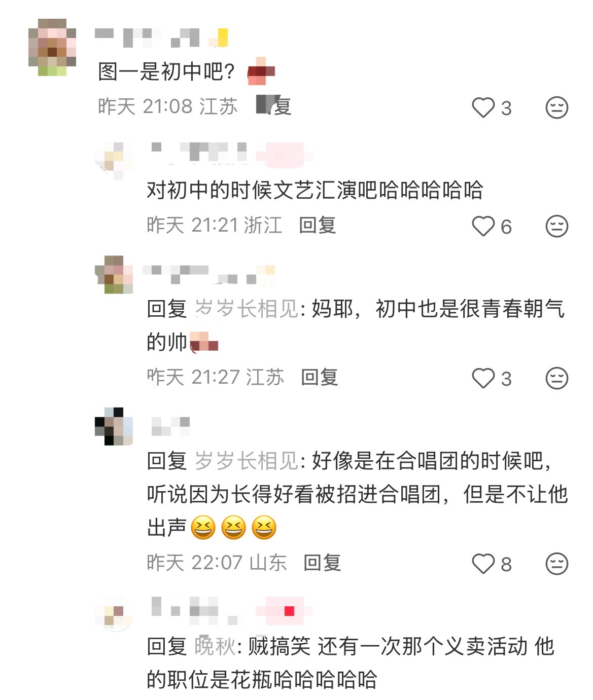Like the 21:27 Jiangsu reply
Screen dimensions: 593x700
[483, 378]
